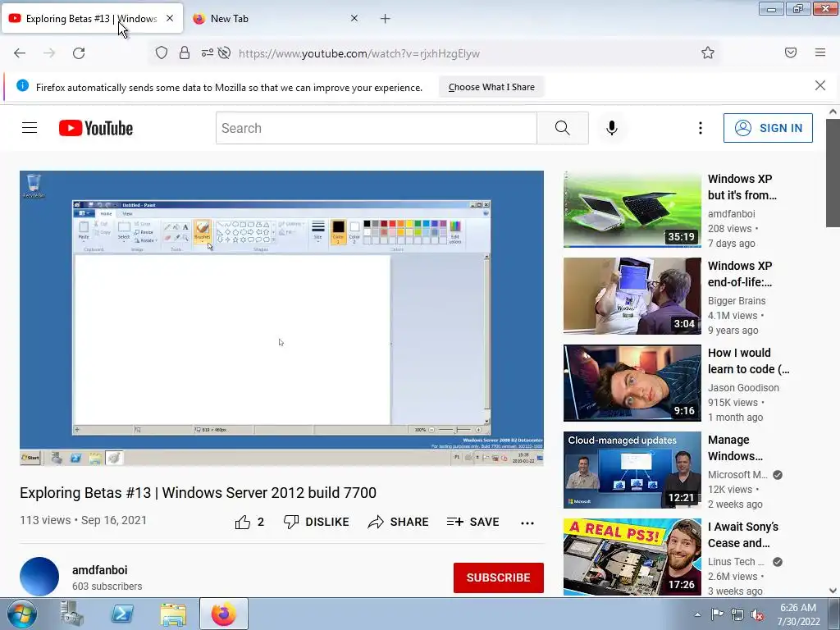Share the video using the SHARE button
Viewport: 840px width, 630px height.
pos(398,522)
